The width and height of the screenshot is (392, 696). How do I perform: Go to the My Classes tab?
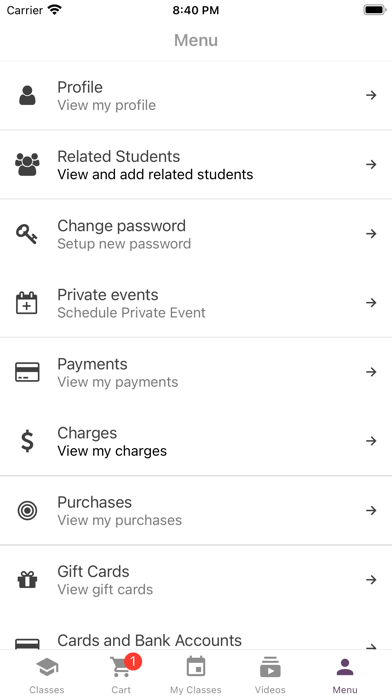tap(196, 674)
